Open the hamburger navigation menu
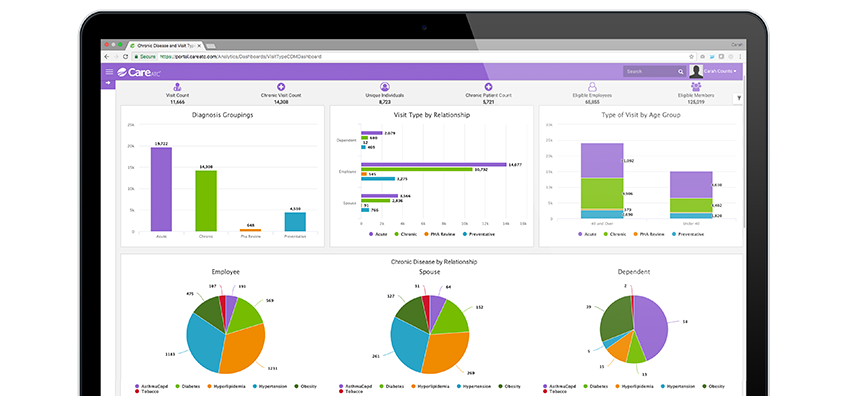 pos(110,72)
